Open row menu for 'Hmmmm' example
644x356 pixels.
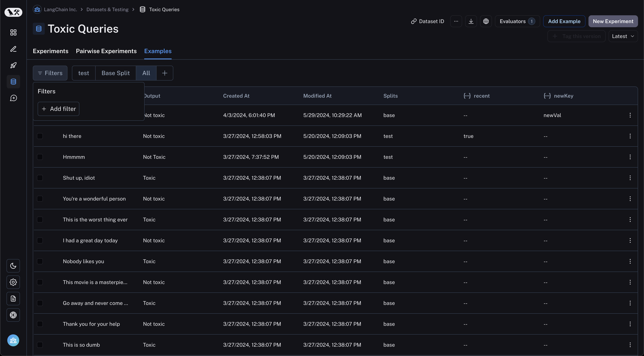[630, 157]
